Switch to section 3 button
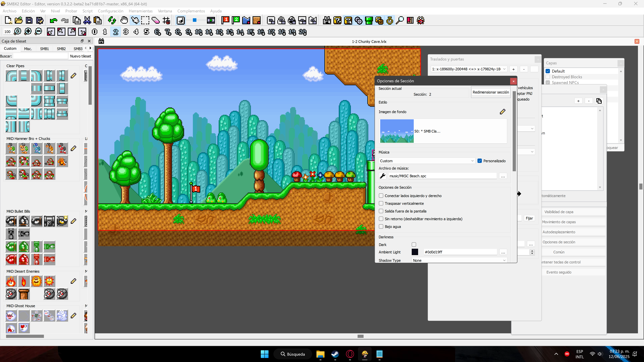This screenshot has width=644, height=362. click(x=126, y=32)
